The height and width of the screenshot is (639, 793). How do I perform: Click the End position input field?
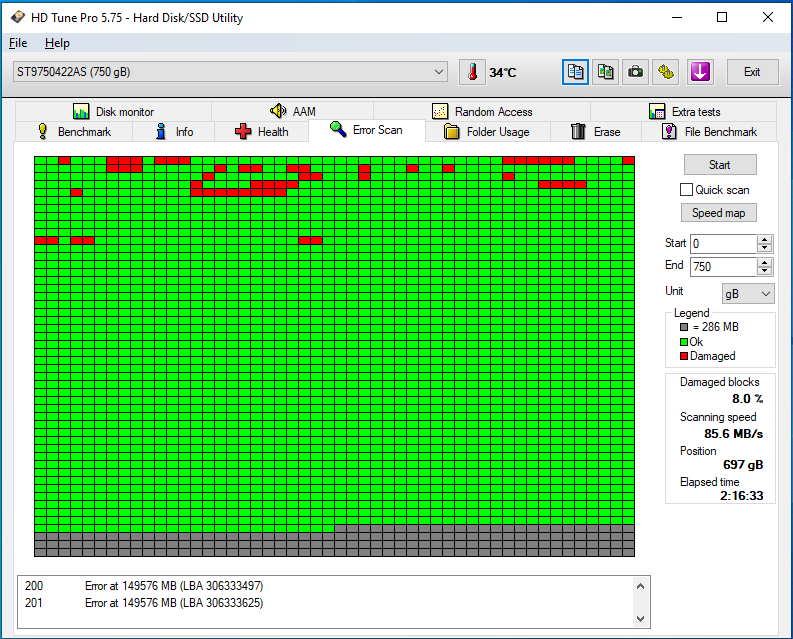(x=723, y=267)
